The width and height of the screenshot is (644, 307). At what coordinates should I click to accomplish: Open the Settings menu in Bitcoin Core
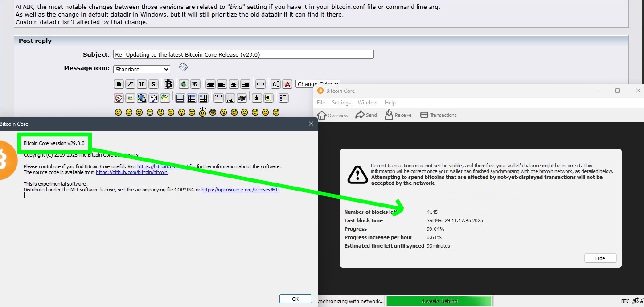pyautogui.click(x=341, y=103)
